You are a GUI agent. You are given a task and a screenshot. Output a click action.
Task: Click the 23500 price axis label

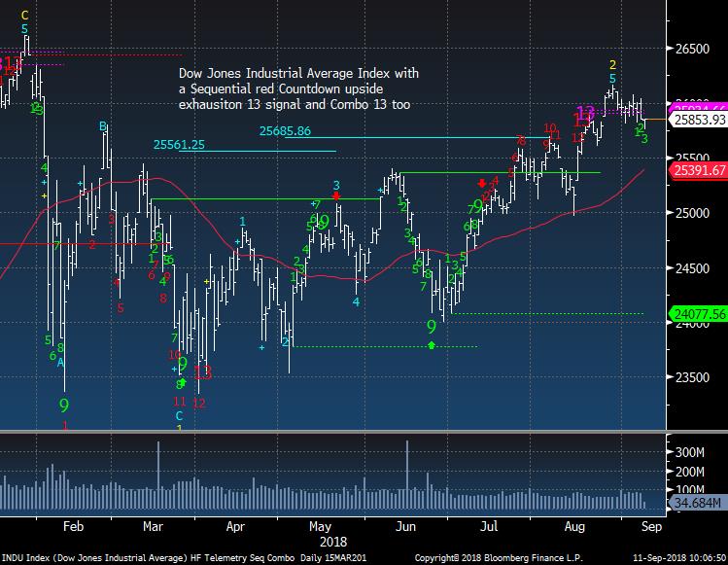[x=692, y=377]
